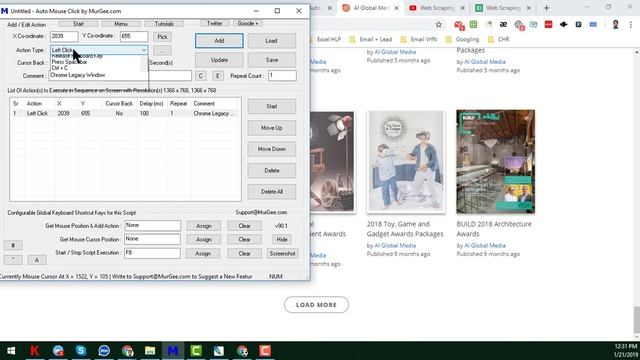Click the small C button near Comment

tap(200, 76)
